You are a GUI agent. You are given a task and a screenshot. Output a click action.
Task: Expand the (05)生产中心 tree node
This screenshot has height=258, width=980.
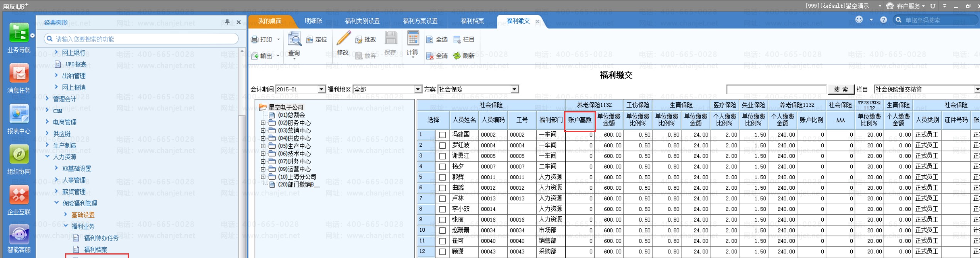(263, 146)
